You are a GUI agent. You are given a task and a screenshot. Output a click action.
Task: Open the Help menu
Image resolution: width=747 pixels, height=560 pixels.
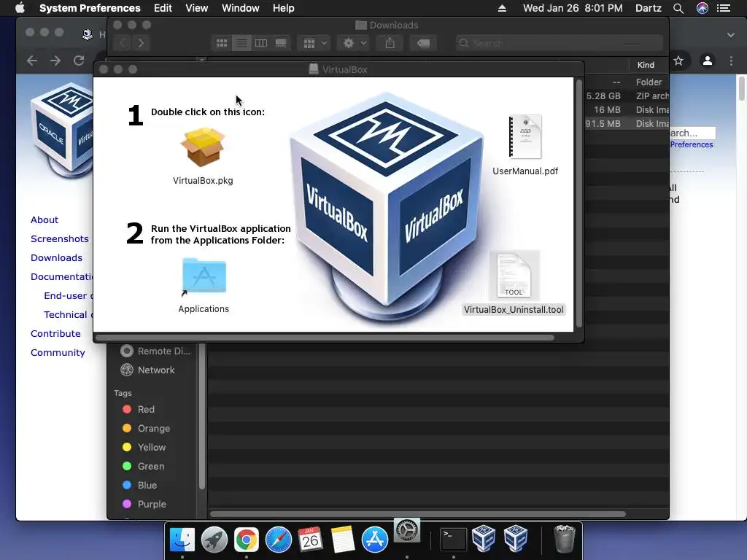click(284, 8)
